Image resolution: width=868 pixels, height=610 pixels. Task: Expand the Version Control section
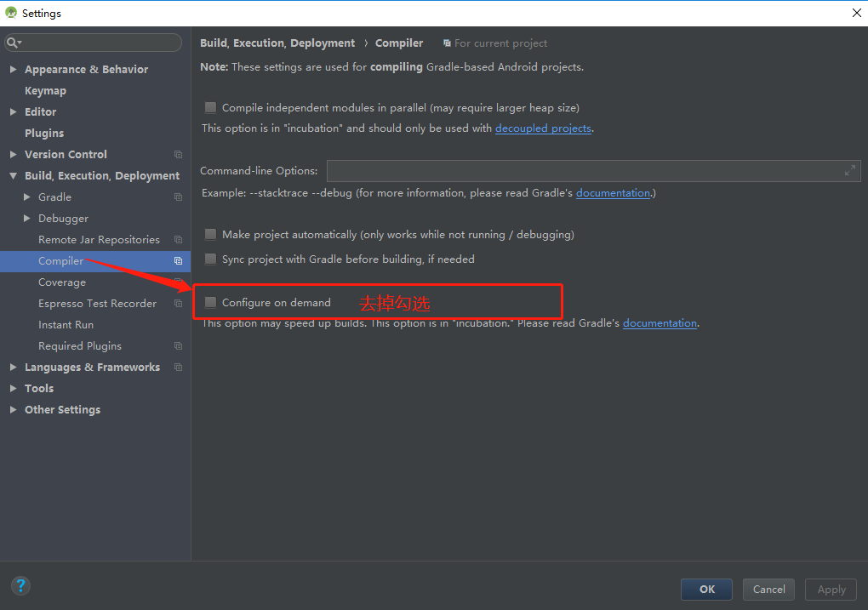click(14, 155)
